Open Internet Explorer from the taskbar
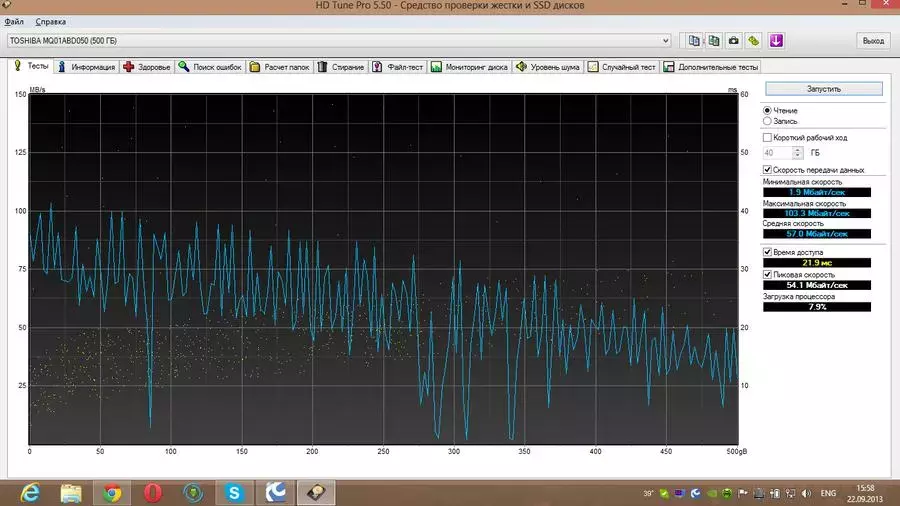 coord(30,493)
